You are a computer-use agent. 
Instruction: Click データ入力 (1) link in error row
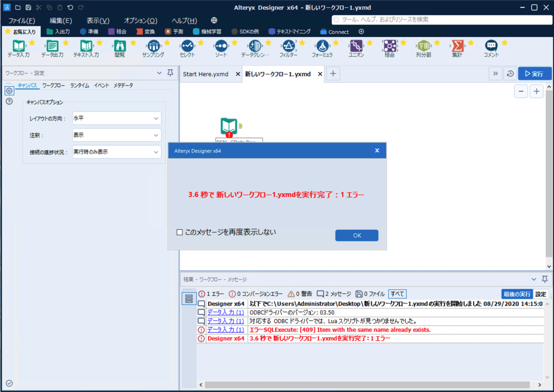coord(226,330)
